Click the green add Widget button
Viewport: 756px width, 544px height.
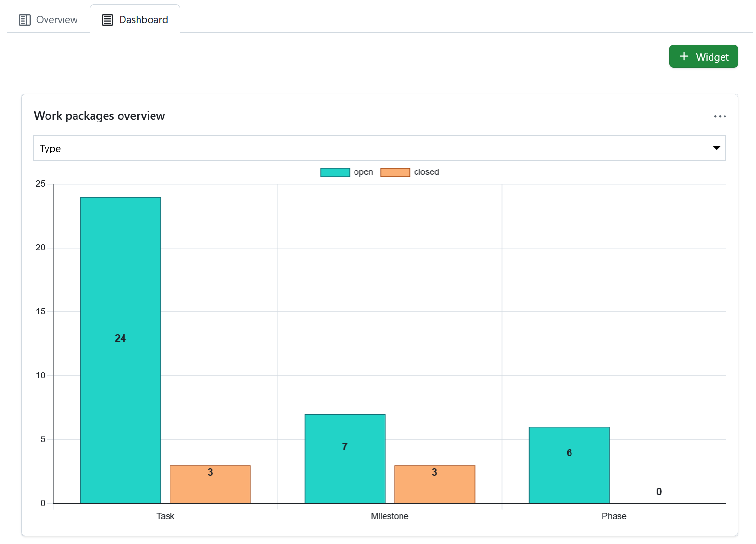click(x=703, y=57)
